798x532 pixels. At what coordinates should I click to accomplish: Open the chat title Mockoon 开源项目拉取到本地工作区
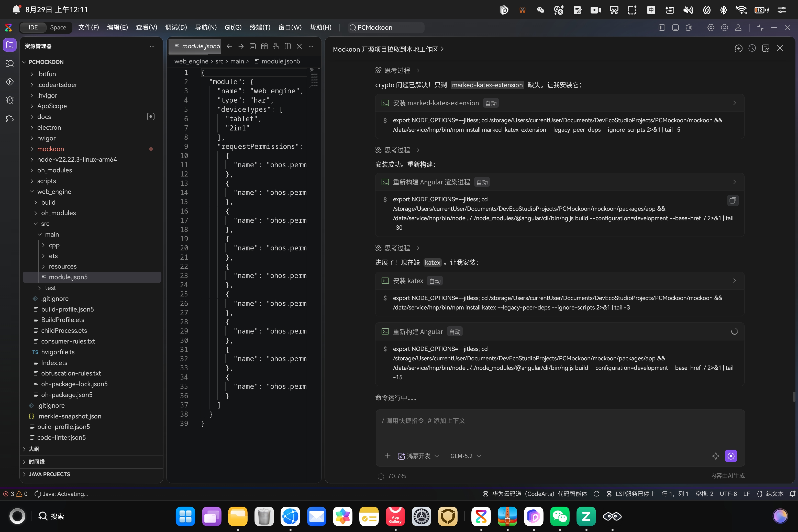pyautogui.click(x=388, y=49)
